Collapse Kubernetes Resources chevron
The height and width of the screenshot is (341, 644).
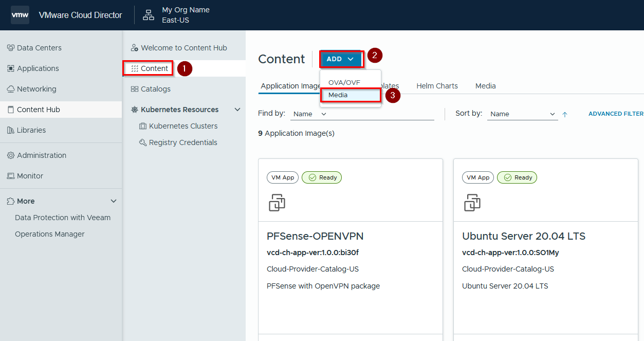click(237, 110)
